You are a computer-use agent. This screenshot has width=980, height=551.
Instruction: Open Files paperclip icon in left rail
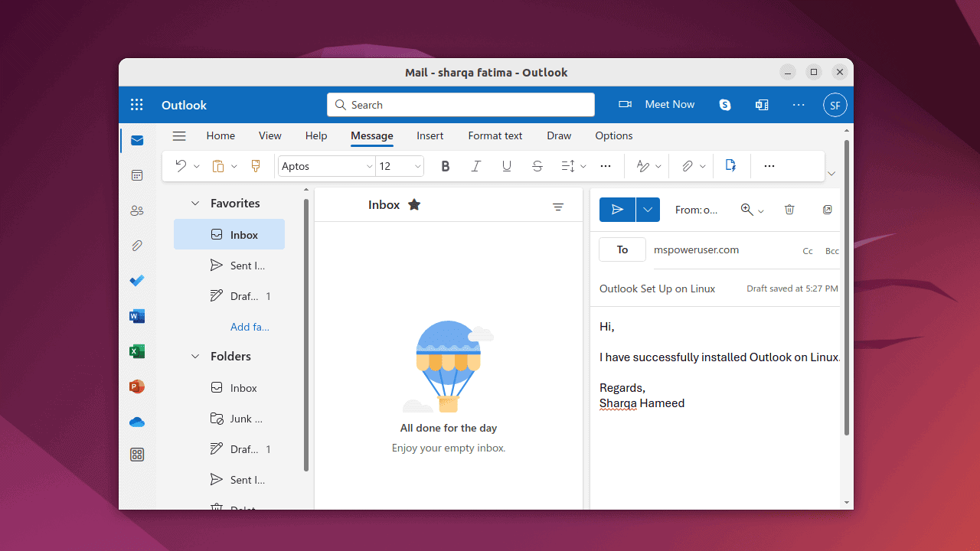click(137, 246)
